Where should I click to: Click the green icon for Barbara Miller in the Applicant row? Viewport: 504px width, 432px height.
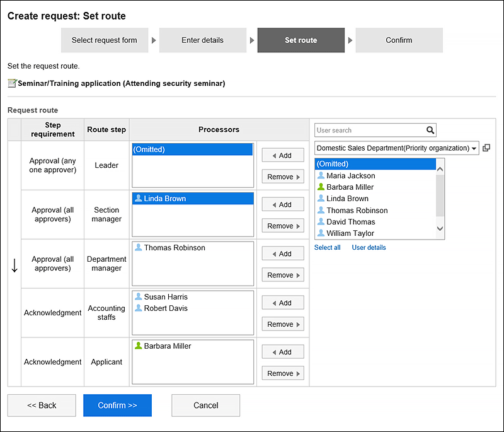coord(138,346)
